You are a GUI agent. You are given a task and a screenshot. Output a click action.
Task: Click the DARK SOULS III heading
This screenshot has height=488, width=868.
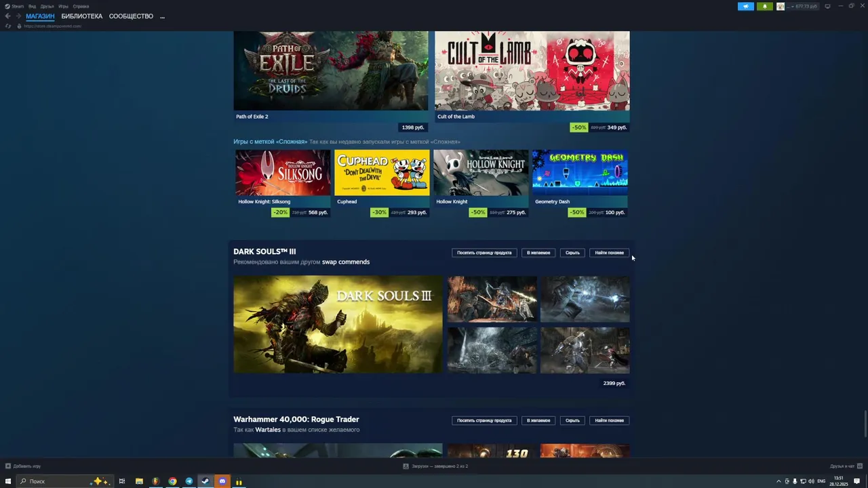pyautogui.click(x=264, y=251)
